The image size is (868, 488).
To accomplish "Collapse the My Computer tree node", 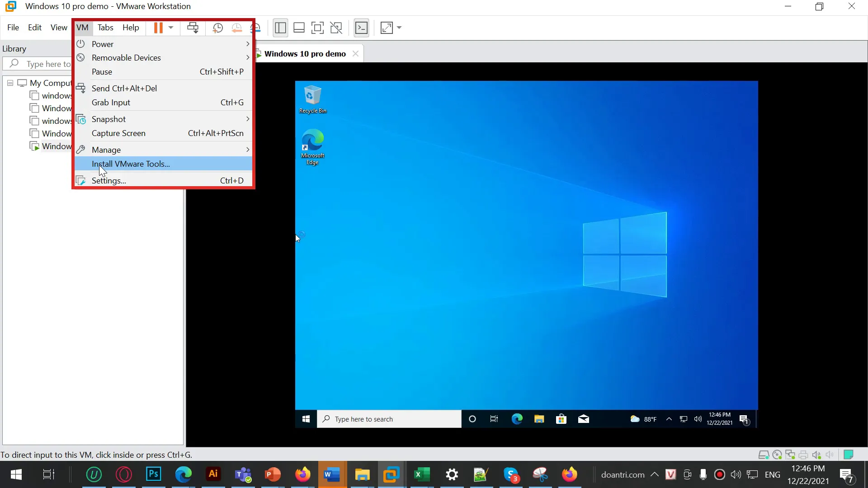I will click(x=10, y=83).
